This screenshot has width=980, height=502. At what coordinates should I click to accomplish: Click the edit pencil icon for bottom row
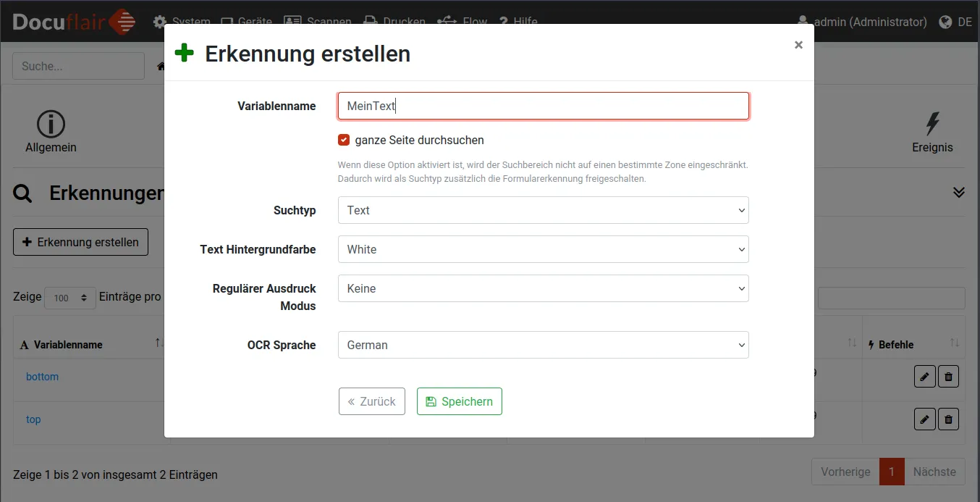click(924, 377)
